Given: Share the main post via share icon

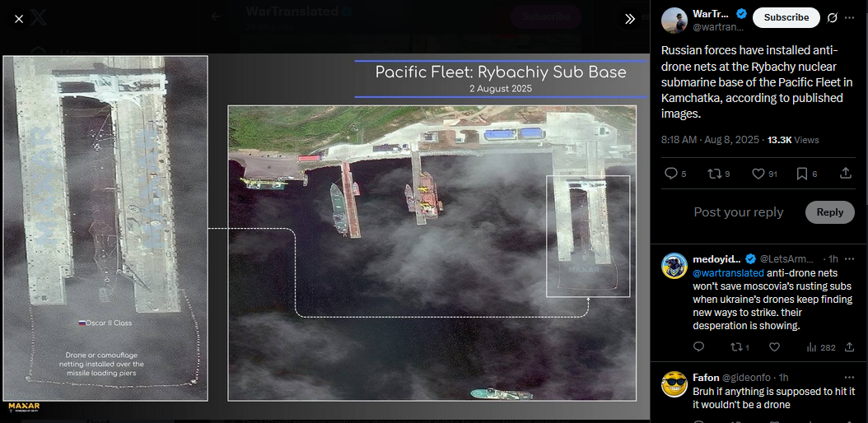Looking at the screenshot, I should 845,174.
